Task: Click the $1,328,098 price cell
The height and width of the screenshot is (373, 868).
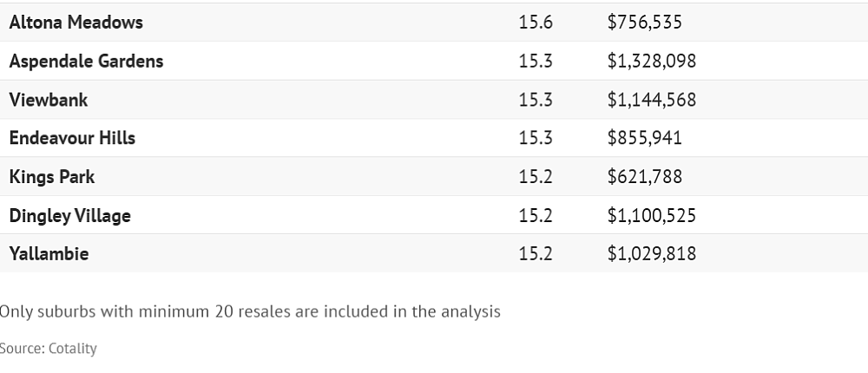Action: click(652, 61)
